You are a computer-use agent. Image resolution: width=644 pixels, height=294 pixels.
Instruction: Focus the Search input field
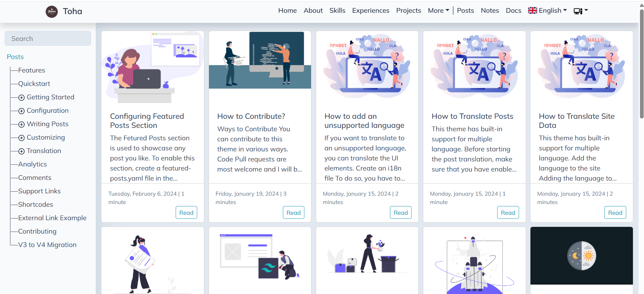(48, 39)
